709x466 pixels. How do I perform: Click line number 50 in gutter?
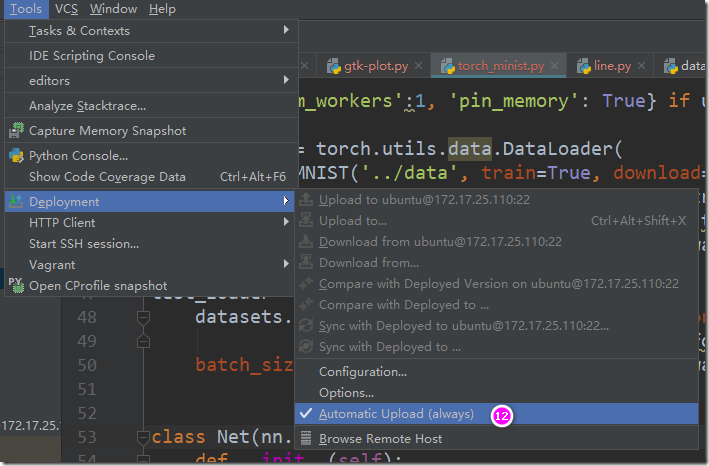pos(87,365)
